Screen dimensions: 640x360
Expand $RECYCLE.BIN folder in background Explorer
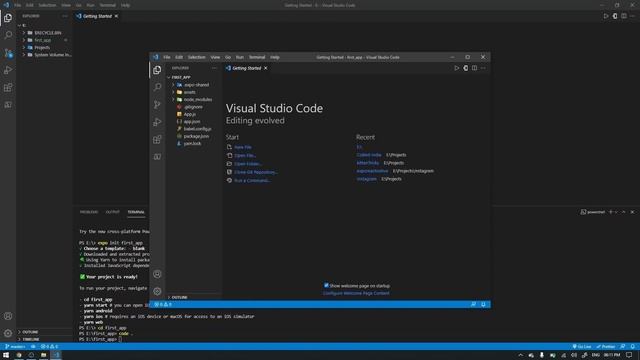coord(24,33)
